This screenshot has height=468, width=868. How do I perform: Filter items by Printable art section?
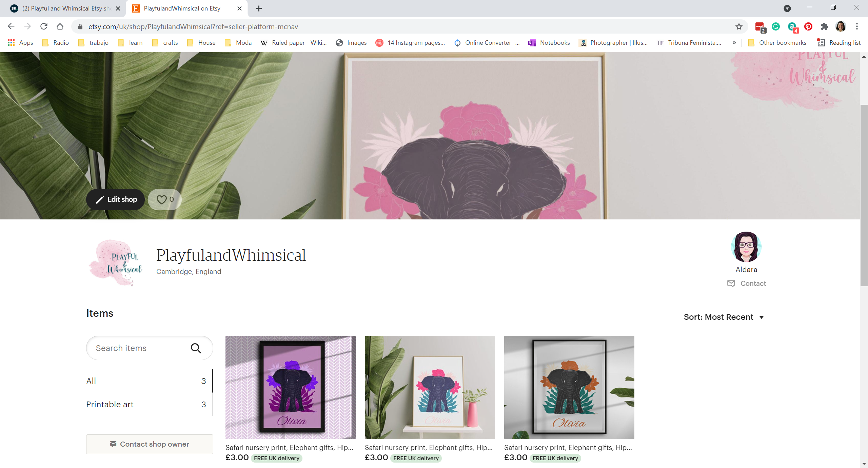tap(146, 404)
